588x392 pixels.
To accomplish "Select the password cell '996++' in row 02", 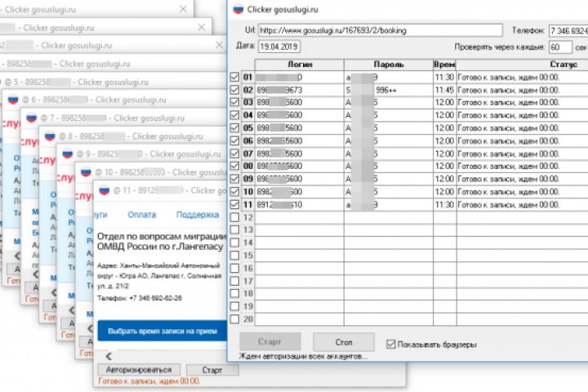I will tap(389, 90).
